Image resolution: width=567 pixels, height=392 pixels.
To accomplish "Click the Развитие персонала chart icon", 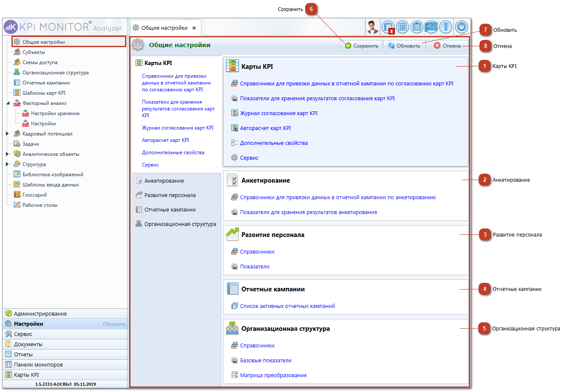I will pyautogui.click(x=232, y=234).
